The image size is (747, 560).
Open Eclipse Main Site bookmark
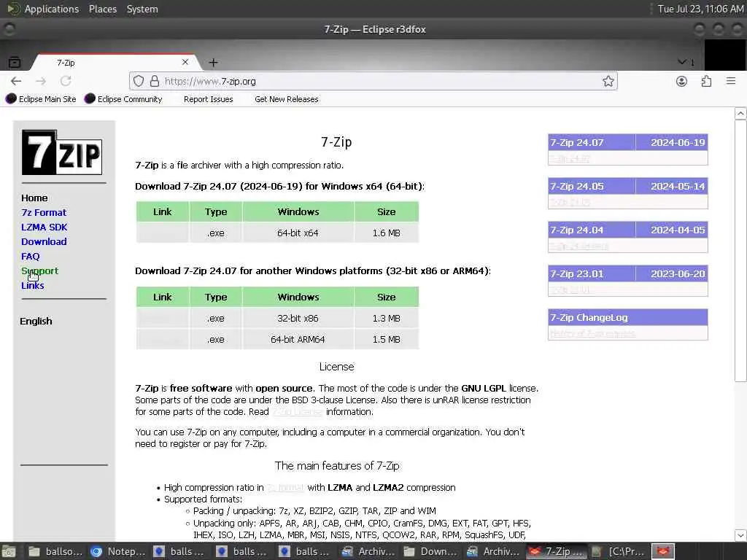[x=41, y=99]
